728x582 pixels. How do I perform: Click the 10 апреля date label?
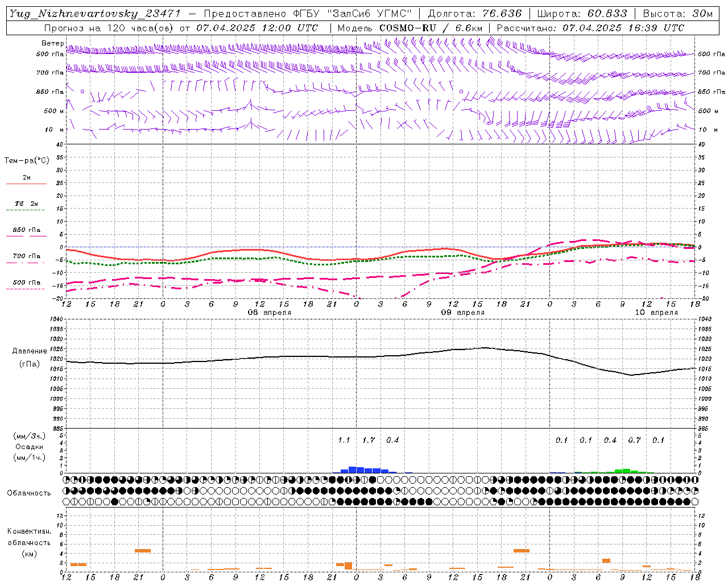tap(656, 313)
